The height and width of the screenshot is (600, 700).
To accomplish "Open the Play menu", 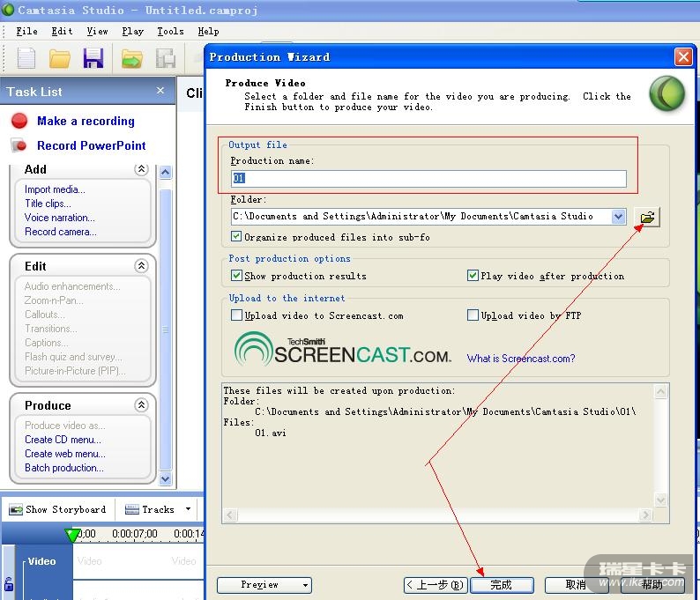I will [x=132, y=31].
